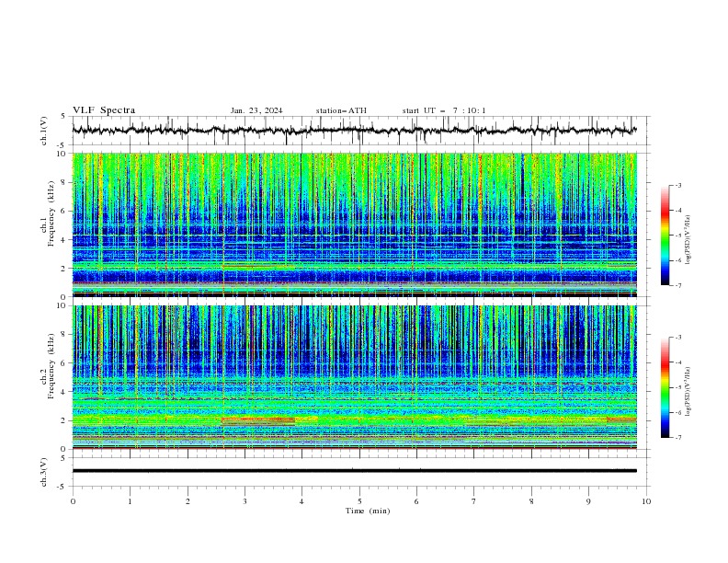Click the ch.2 "Frequency (kHz)" axis label
This screenshot has height=563, width=728.
click(52, 365)
